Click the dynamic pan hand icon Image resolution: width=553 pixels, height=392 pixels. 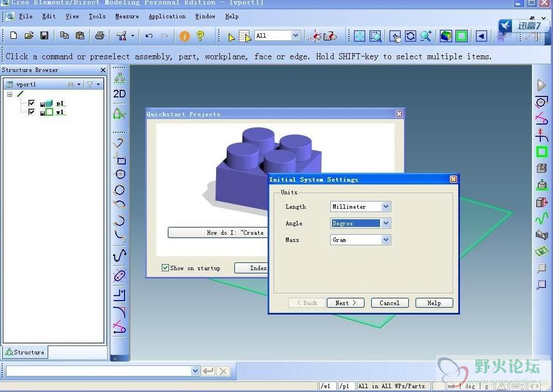(x=395, y=36)
